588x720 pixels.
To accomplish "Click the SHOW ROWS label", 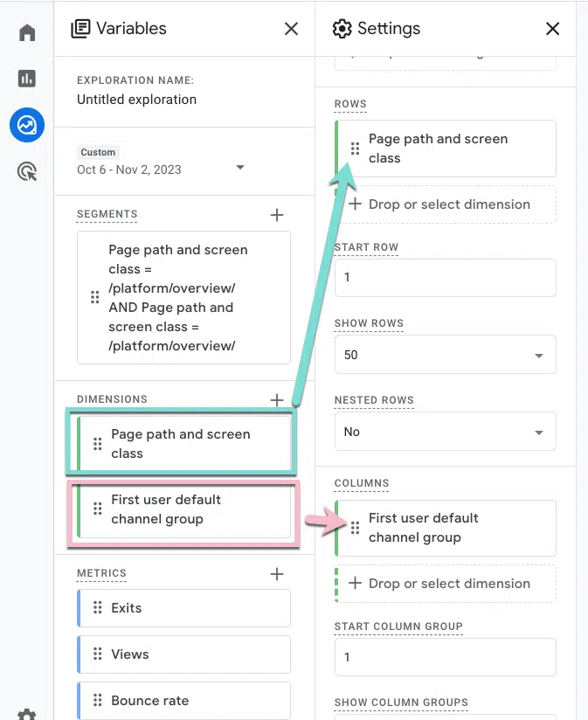I will coord(369,323).
